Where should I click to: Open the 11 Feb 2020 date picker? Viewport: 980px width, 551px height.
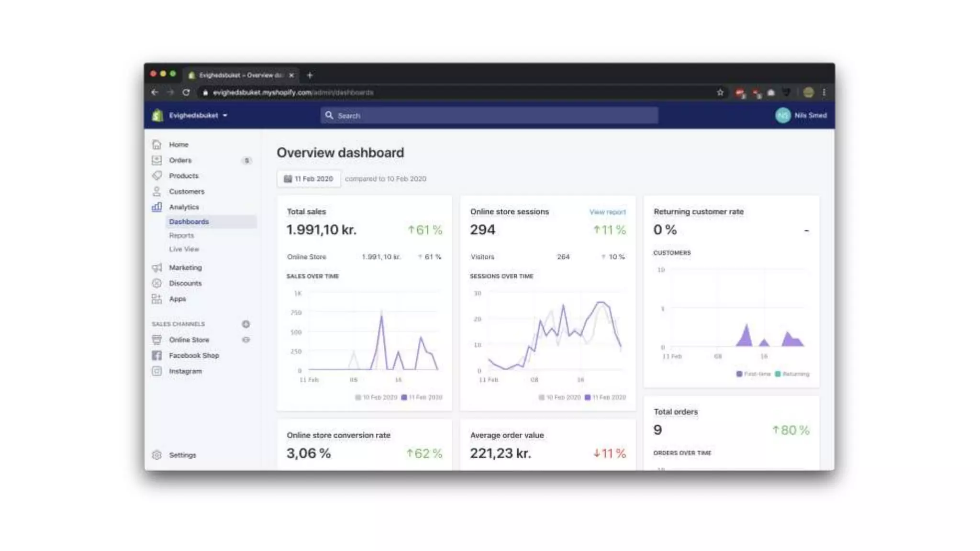(309, 179)
